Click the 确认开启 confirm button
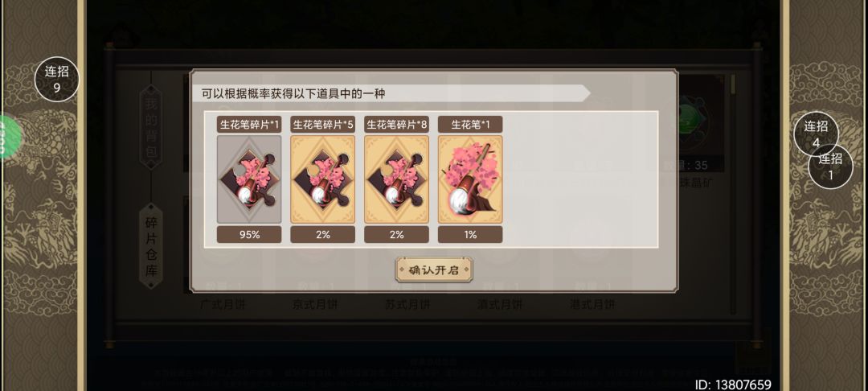 pyautogui.click(x=434, y=270)
